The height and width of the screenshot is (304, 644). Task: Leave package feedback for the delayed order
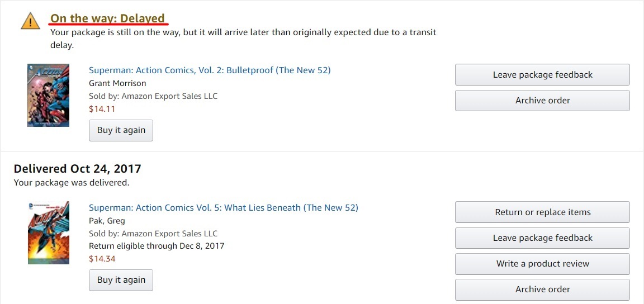[x=542, y=75]
